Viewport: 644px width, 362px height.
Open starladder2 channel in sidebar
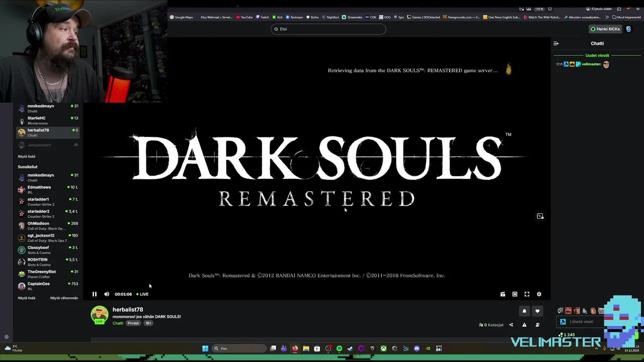click(49, 214)
